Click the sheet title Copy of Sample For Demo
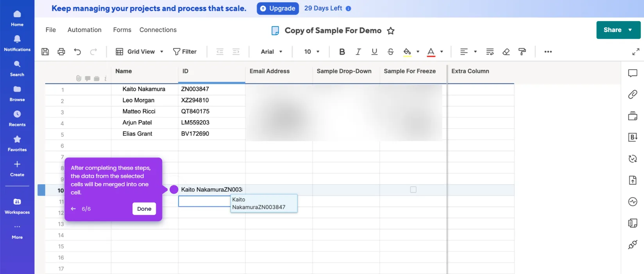Image resolution: width=644 pixels, height=274 pixels. click(333, 30)
